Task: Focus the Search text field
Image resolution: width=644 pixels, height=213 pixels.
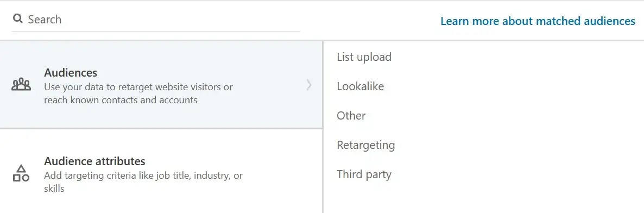Action: (156, 20)
